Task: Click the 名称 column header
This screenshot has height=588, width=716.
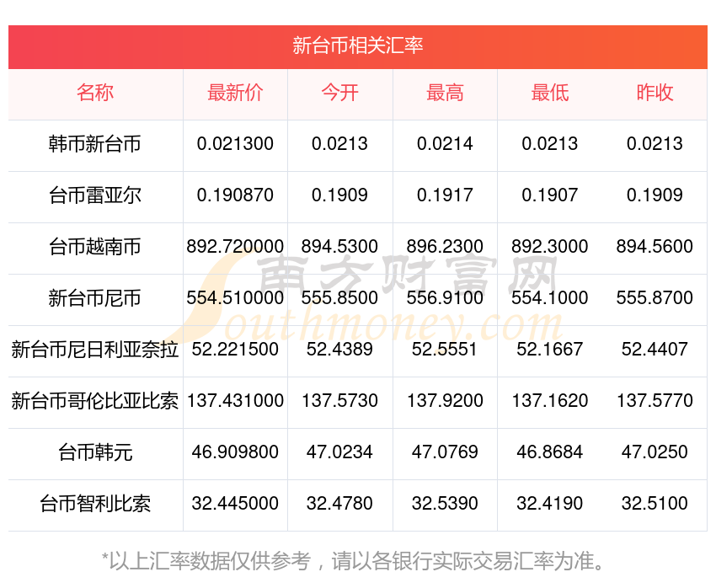Action: (95, 93)
